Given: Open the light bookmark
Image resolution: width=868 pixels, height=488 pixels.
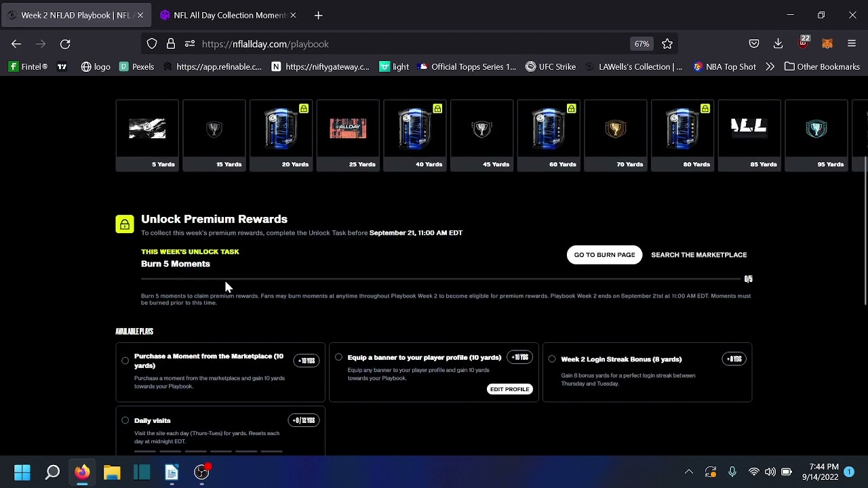Looking at the screenshot, I should pos(394,66).
